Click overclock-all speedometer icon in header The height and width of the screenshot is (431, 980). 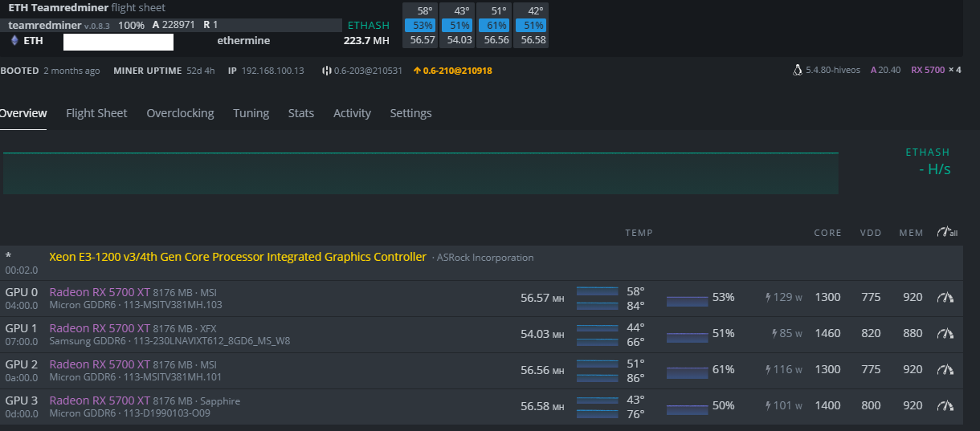click(946, 233)
